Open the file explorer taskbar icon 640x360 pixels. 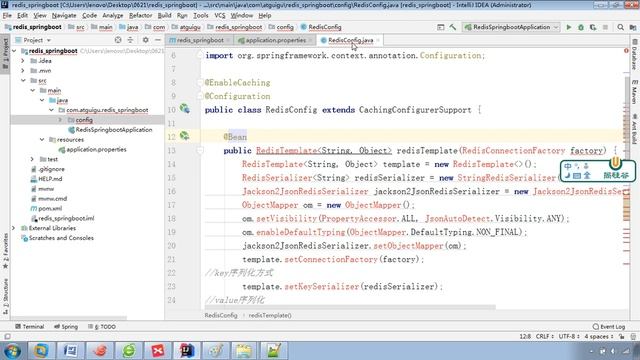point(244,351)
